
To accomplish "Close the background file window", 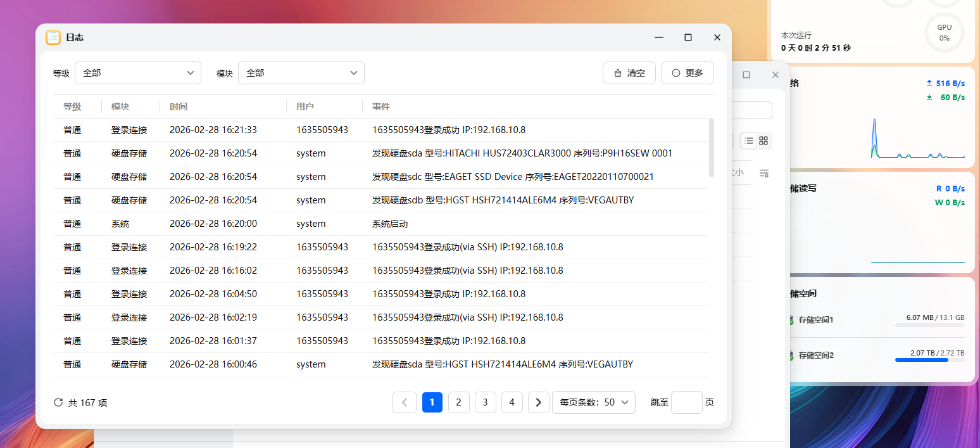I will point(776,75).
